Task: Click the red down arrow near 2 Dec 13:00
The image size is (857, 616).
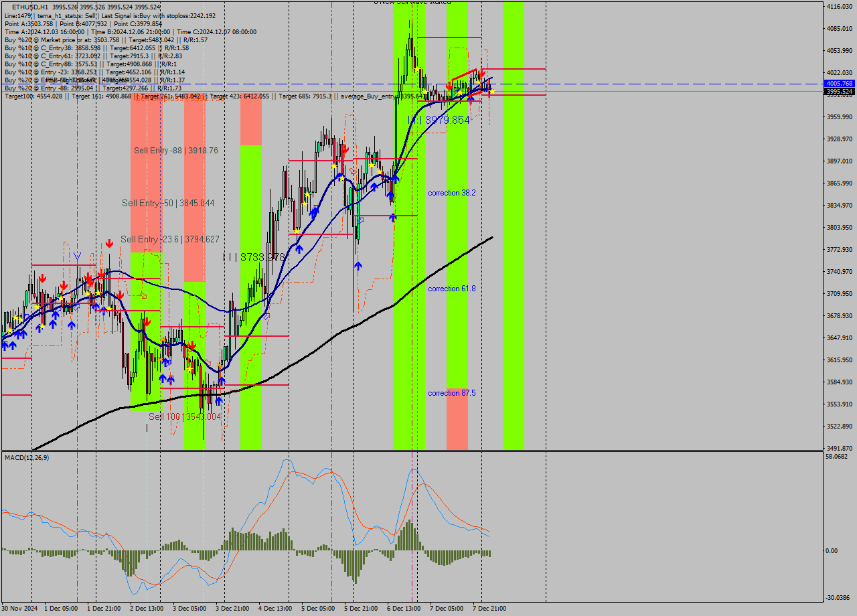Action: pos(147,321)
